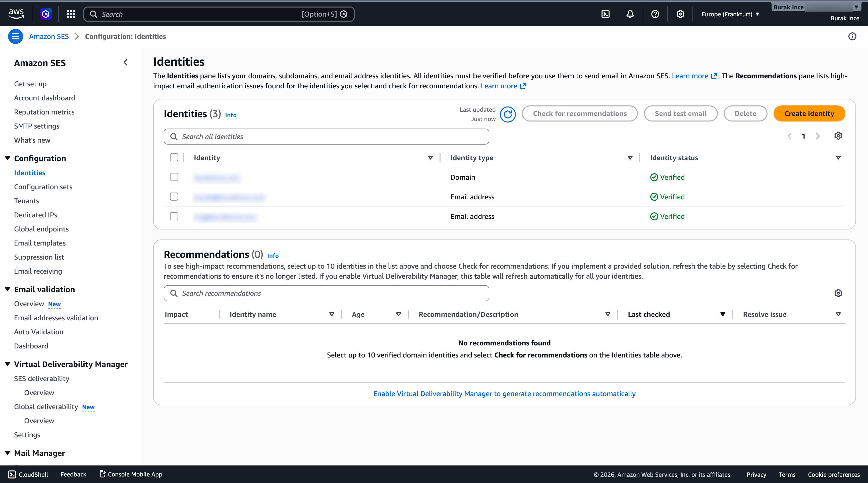Go to Reputation metrics

click(x=44, y=112)
